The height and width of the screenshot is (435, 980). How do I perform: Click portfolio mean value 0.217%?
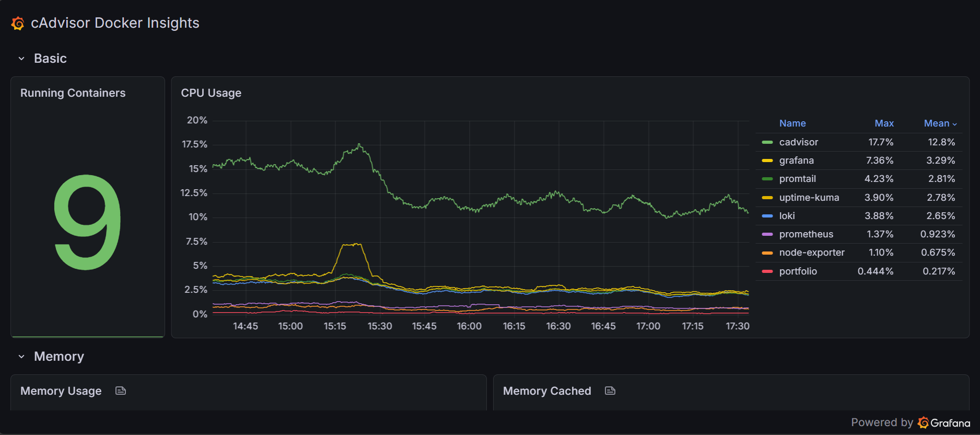pos(939,271)
